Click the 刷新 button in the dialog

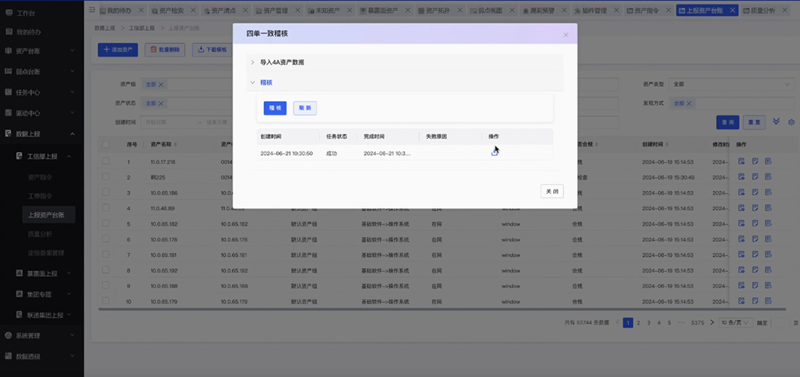click(305, 108)
